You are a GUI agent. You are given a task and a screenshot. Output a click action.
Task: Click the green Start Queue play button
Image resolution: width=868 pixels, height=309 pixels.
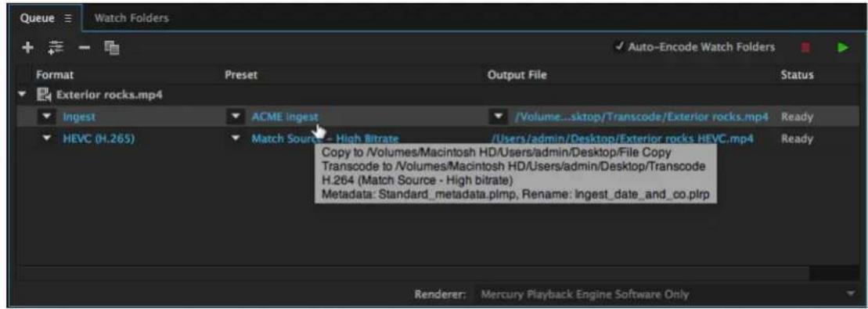(x=842, y=48)
